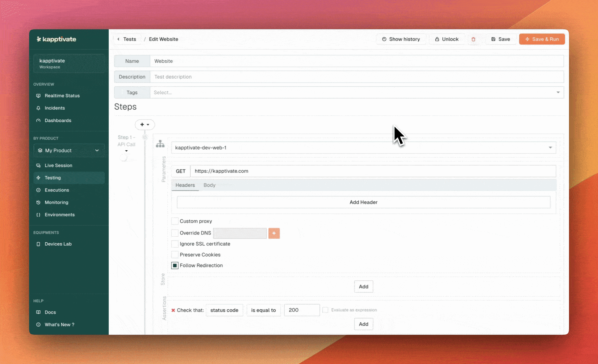Screen dimensions: 598x364
Task: Toggle the Step 1 API Call switch
Action: coord(124,158)
